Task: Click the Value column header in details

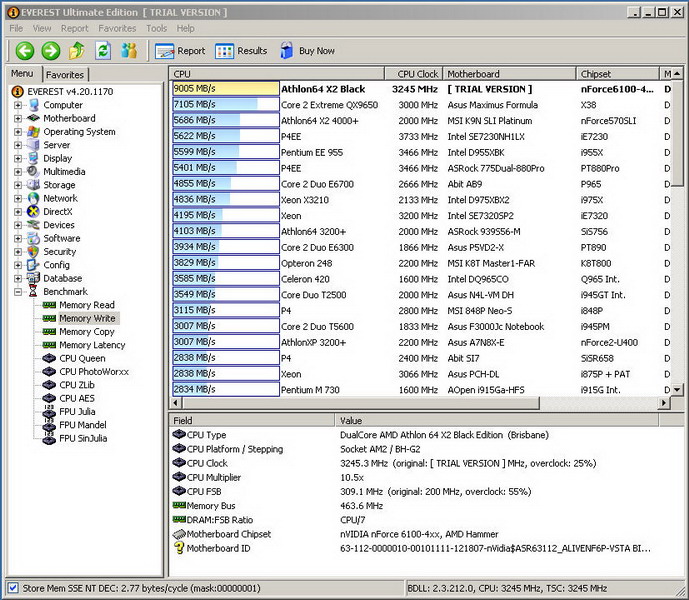Action: click(x=497, y=421)
